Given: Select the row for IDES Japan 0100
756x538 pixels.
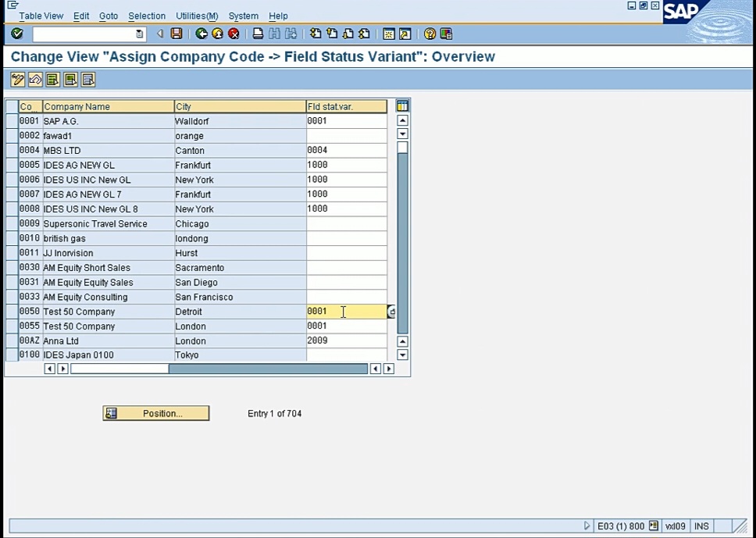Looking at the screenshot, I should [12, 355].
